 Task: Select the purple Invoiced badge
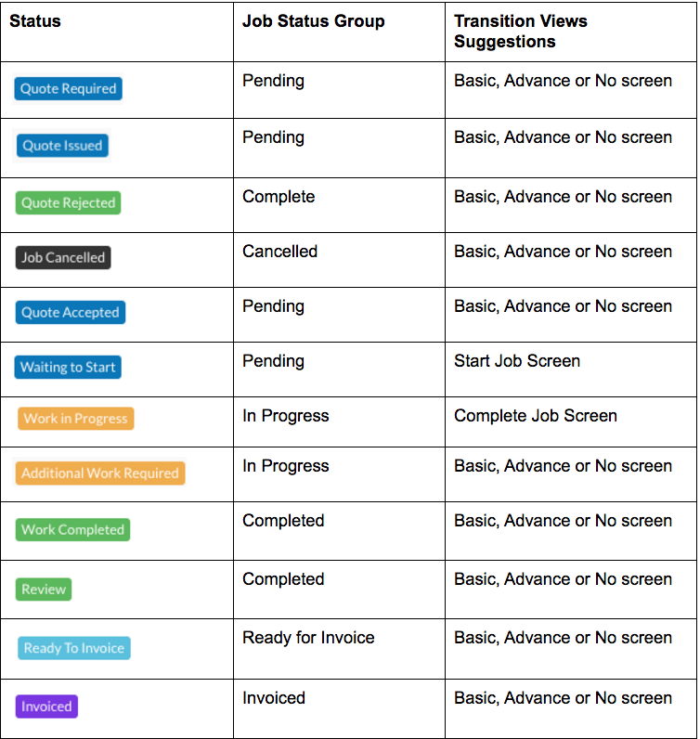pyautogui.click(x=46, y=707)
